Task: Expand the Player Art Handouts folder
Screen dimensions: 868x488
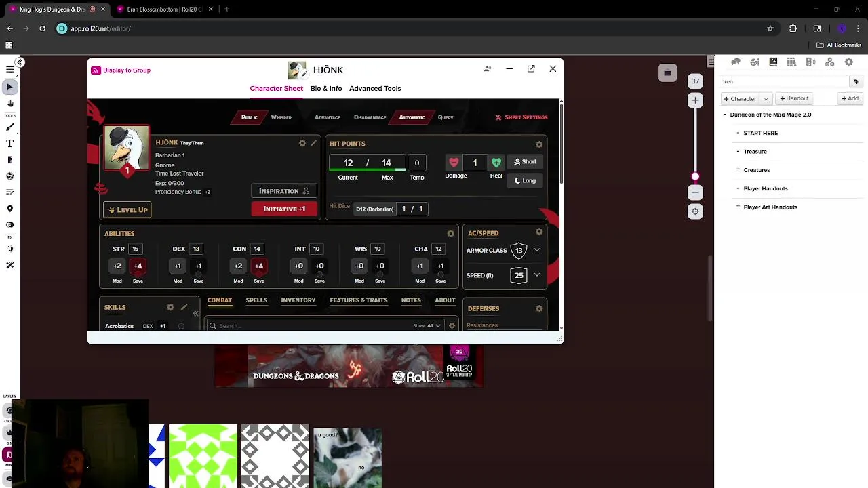Action: pos(738,207)
